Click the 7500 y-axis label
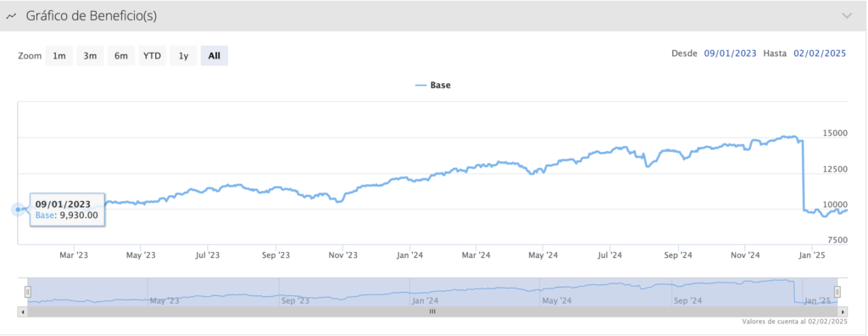 tap(837, 240)
